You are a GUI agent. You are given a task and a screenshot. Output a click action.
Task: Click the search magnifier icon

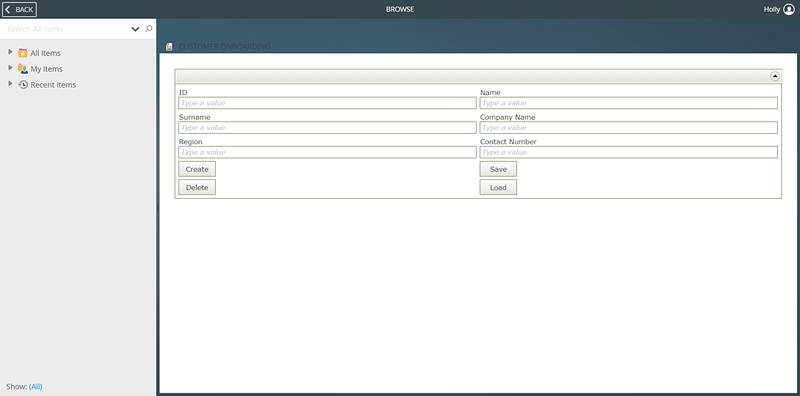tap(148, 29)
